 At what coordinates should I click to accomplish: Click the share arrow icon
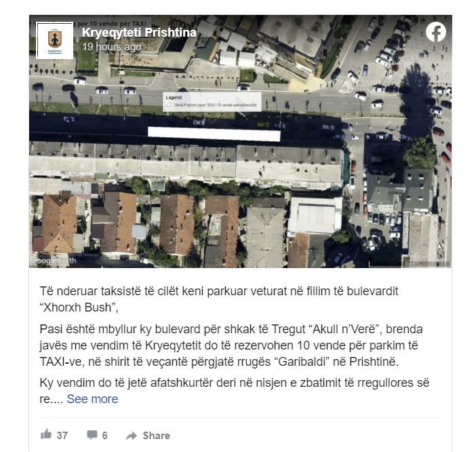coord(132,436)
